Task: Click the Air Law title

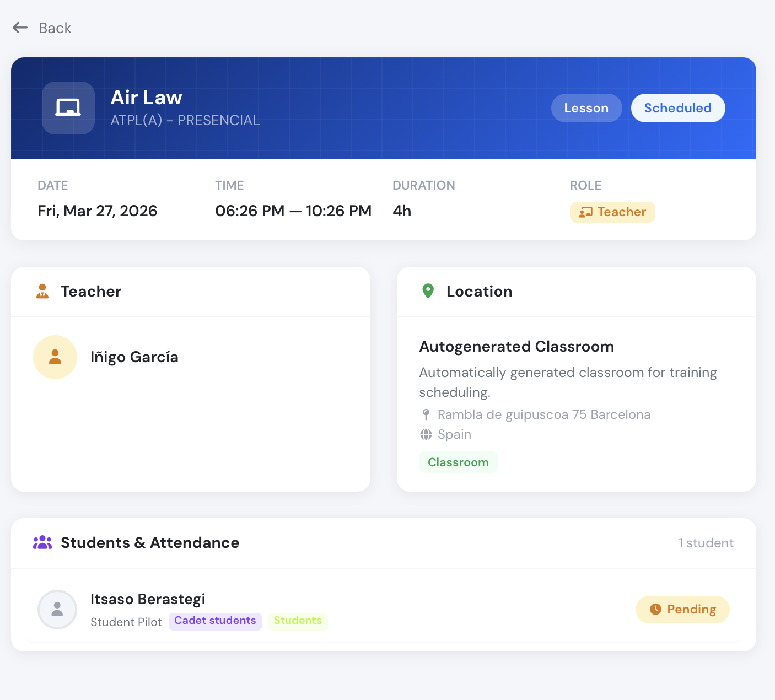Action: coord(147,98)
